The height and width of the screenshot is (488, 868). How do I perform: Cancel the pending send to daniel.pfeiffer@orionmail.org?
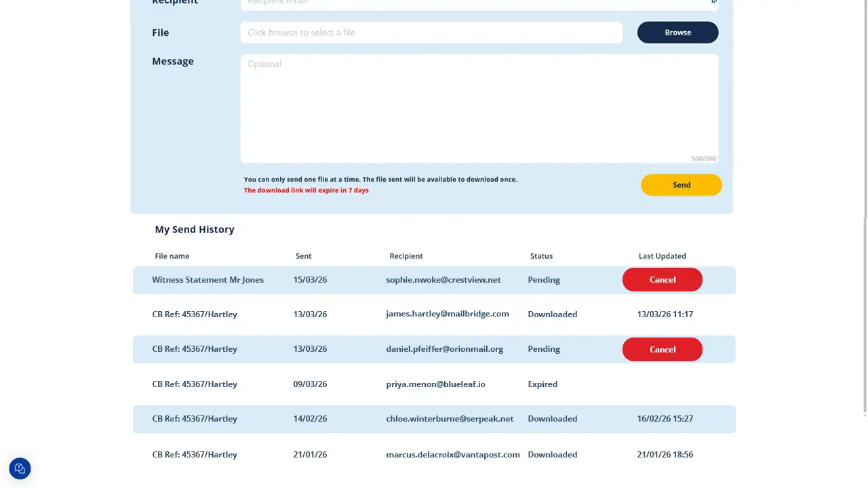click(x=662, y=349)
